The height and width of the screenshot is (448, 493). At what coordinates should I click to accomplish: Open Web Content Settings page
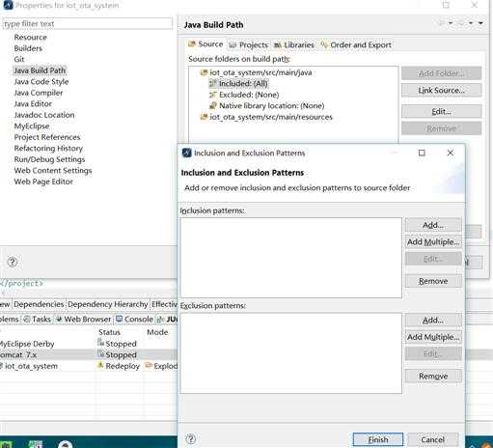(x=53, y=171)
